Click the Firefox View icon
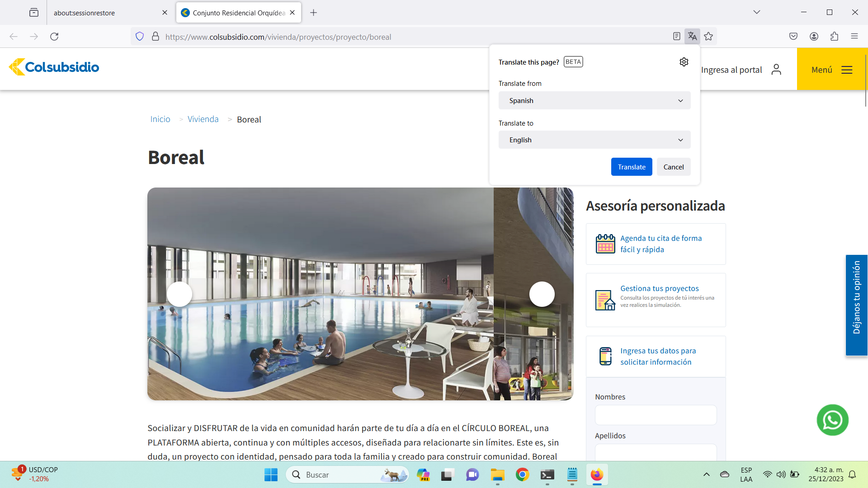 (x=34, y=13)
